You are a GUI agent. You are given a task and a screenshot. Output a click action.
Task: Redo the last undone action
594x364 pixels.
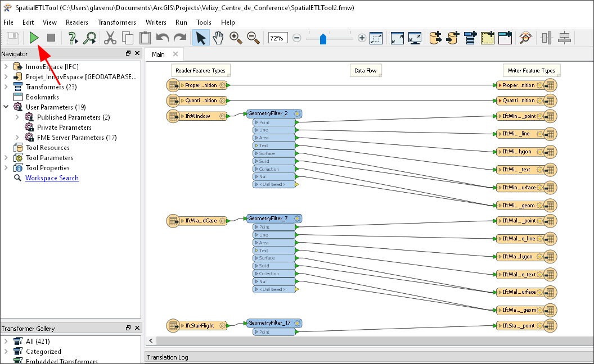coord(180,38)
